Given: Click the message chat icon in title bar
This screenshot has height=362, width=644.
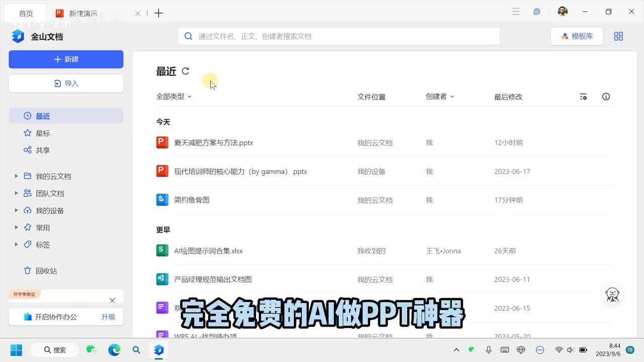Looking at the screenshot, I should [x=537, y=12].
